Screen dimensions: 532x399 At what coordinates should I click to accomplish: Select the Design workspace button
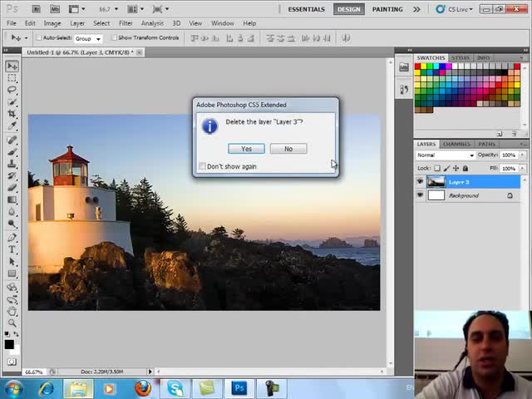tap(349, 9)
